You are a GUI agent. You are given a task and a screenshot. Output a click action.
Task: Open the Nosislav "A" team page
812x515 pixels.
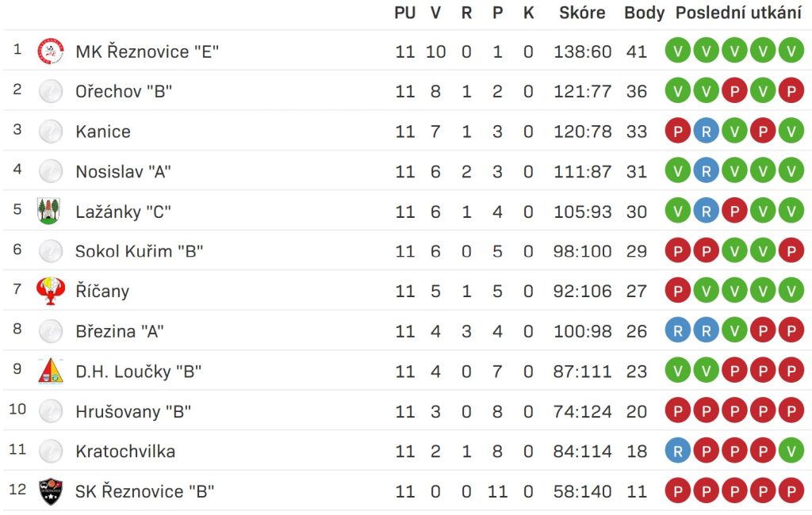[x=123, y=171]
